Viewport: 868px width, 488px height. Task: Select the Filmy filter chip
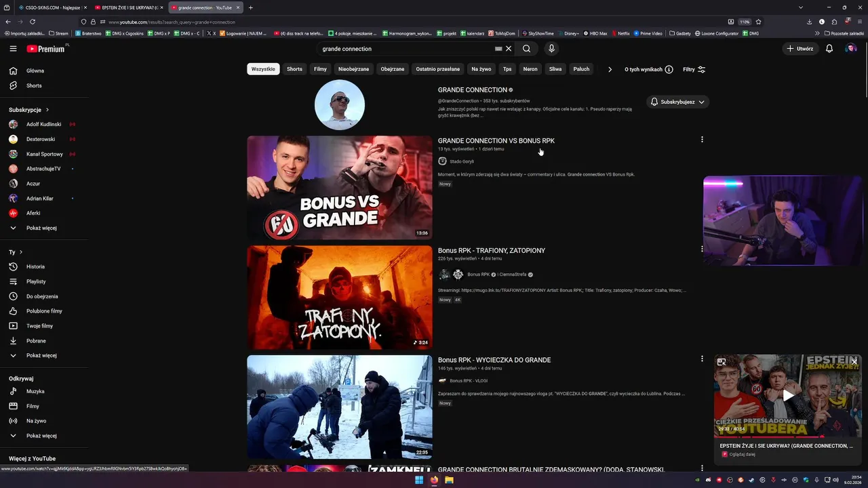pyautogui.click(x=320, y=69)
